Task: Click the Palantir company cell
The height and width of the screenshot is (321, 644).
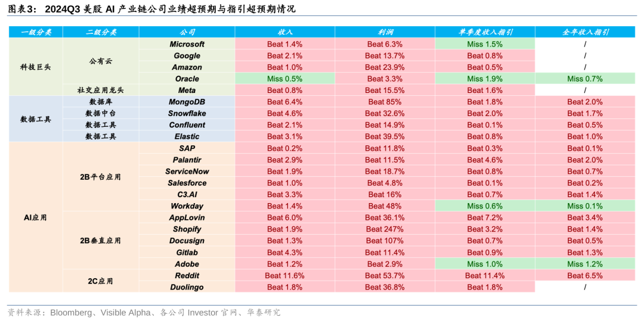Action: [x=187, y=160]
